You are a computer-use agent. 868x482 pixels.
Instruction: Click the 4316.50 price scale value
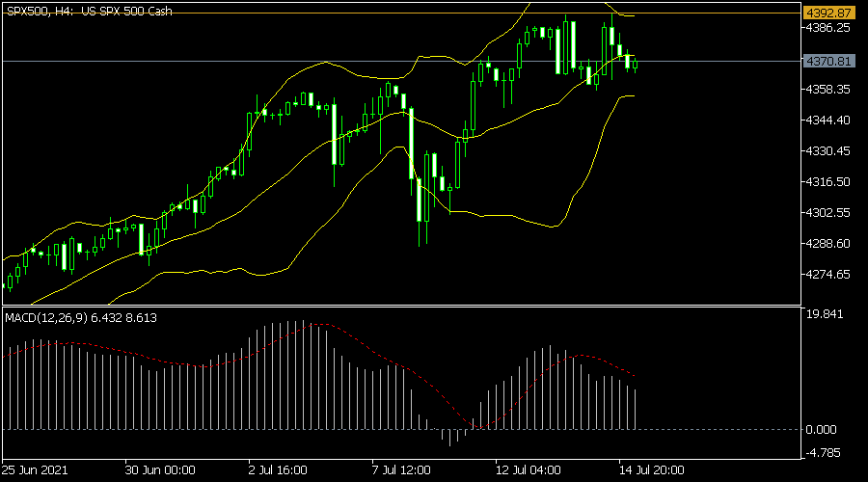pyautogui.click(x=828, y=181)
